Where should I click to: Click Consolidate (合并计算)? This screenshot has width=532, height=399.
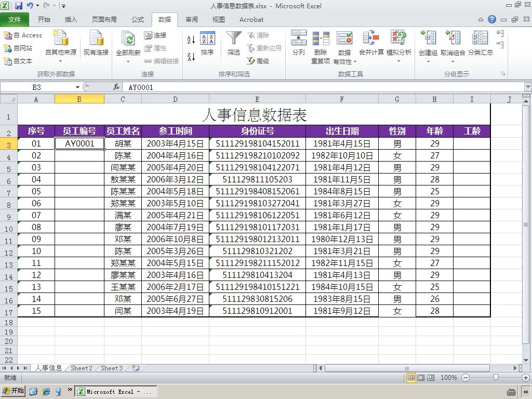(x=371, y=43)
